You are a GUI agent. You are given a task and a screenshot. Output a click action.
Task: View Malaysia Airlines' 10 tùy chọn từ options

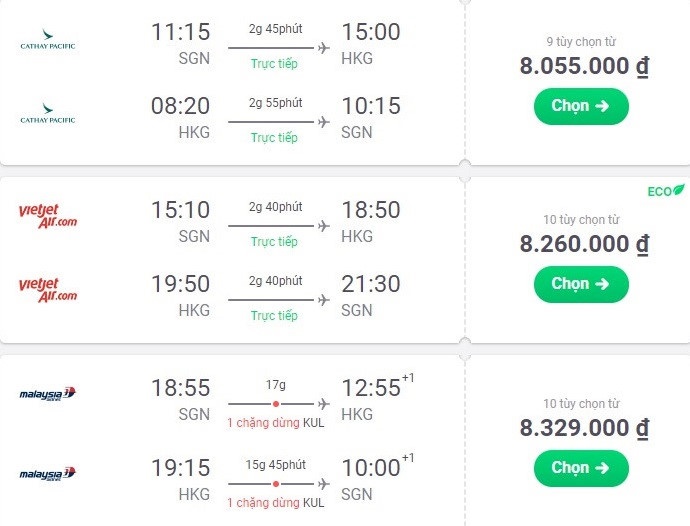point(581,404)
